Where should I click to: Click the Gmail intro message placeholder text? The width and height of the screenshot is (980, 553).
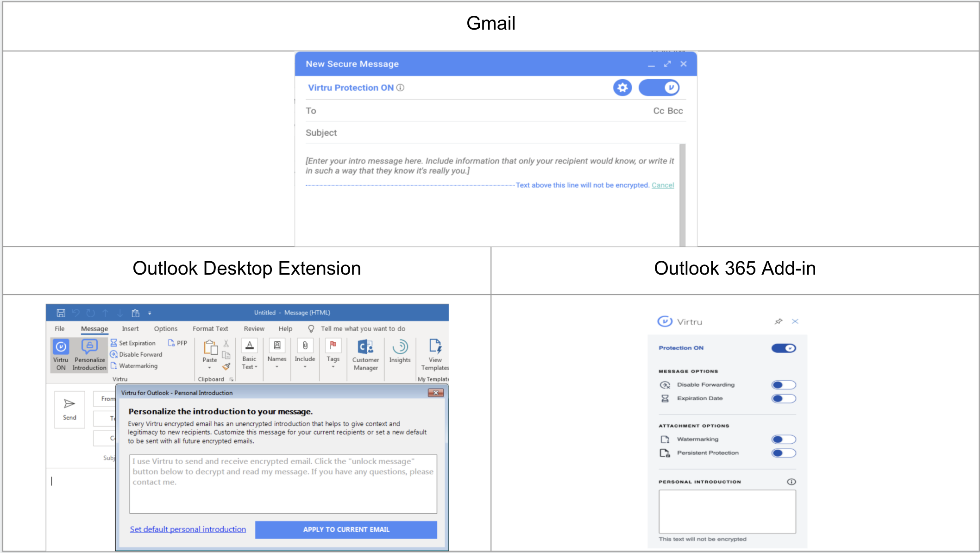[x=490, y=166]
